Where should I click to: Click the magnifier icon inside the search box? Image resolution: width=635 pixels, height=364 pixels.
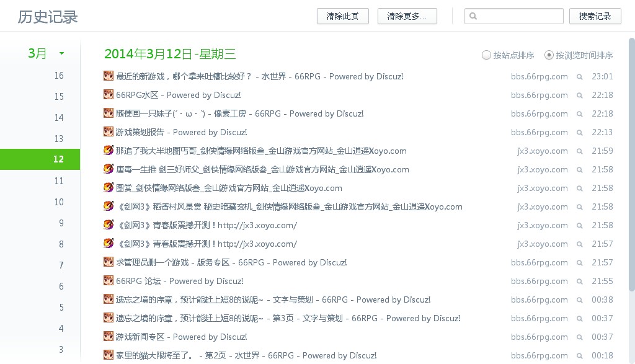click(473, 16)
